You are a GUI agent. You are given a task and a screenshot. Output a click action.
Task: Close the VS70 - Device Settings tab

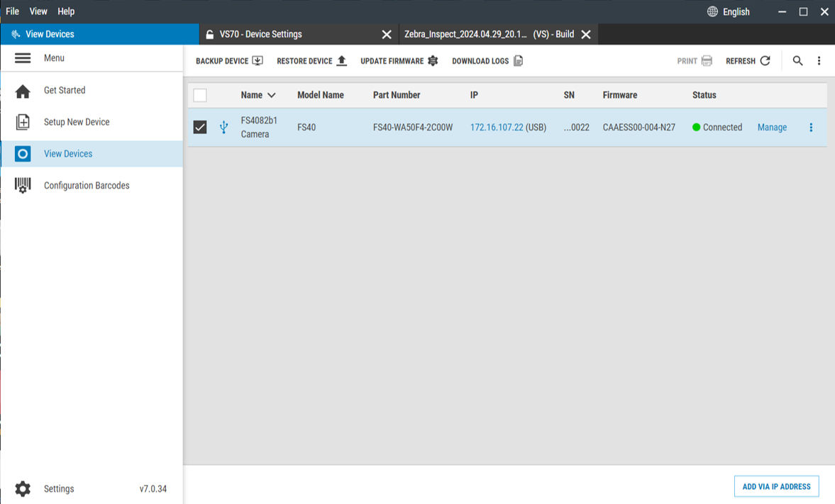(x=387, y=35)
